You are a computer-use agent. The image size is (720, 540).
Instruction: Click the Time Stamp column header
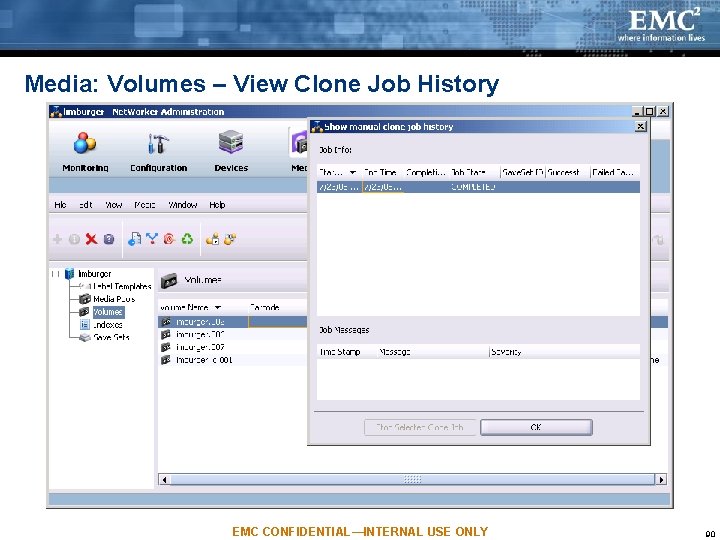tap(347, 352)
